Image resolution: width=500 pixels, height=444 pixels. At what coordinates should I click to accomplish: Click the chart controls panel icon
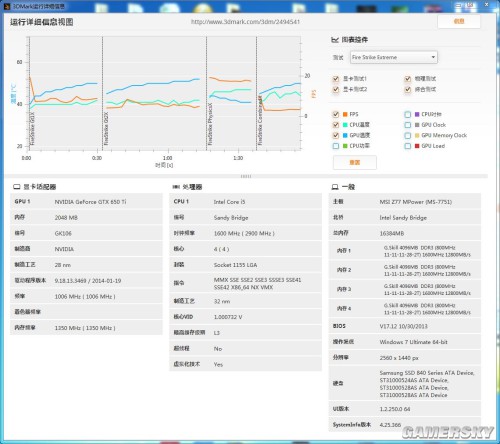(x=335, y=40)
